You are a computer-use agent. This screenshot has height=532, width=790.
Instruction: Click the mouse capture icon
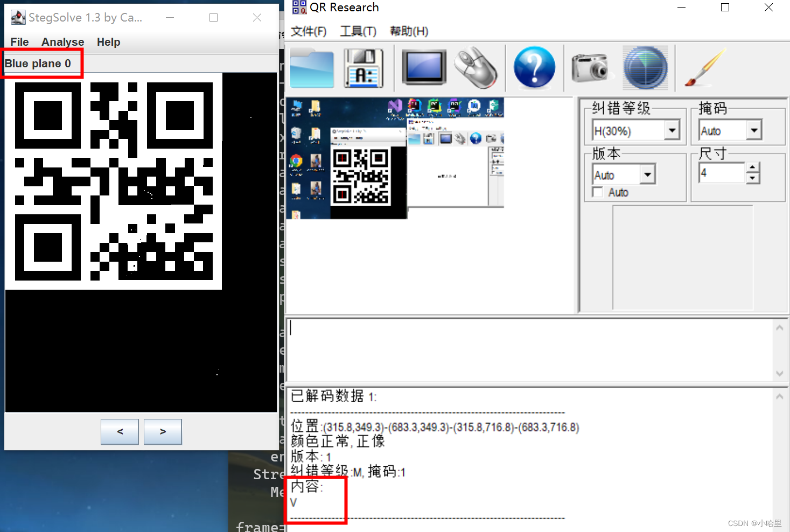[476, 68]
